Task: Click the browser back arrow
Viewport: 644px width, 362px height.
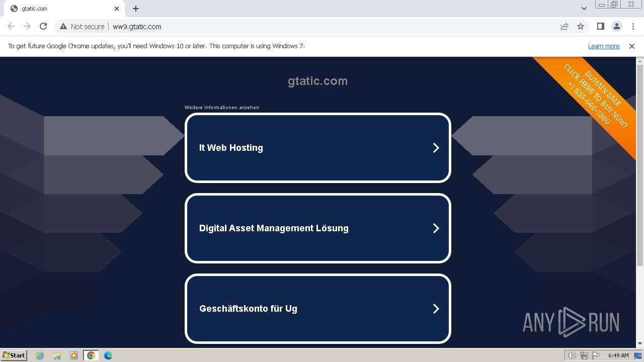Action: pos(11,26)
